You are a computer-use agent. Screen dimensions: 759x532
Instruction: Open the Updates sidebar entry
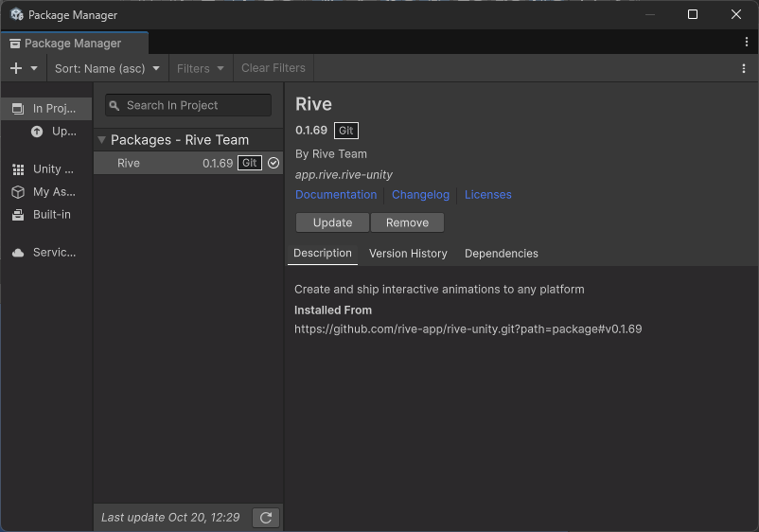[x=55, y=132]
